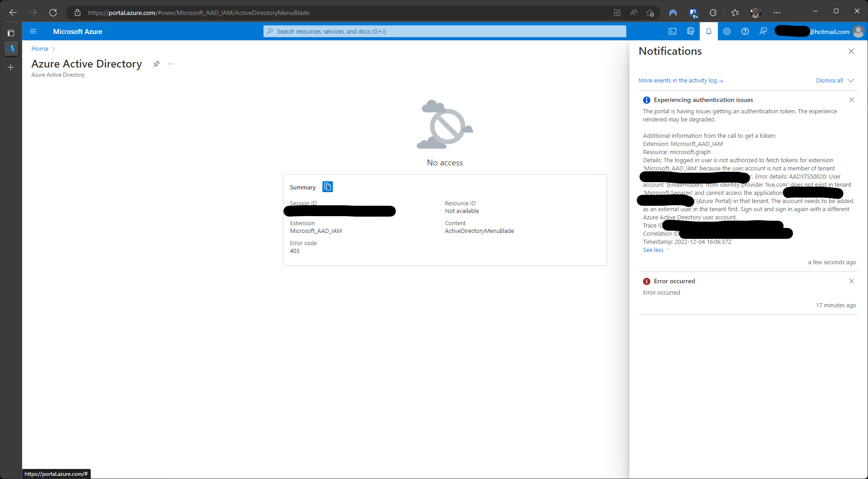Open the browser extensions puzzle icon
Viewport: 868px width, 479px height.
713,13
